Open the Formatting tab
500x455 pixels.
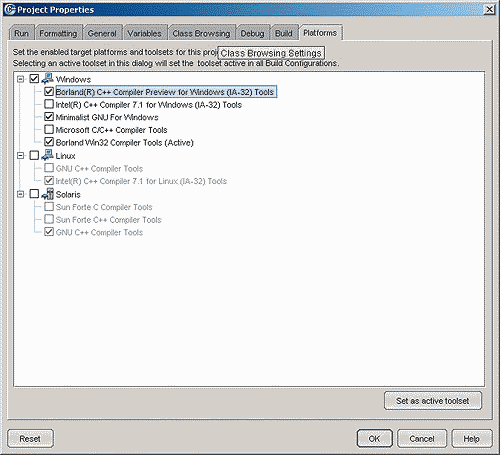coord(58,33)
